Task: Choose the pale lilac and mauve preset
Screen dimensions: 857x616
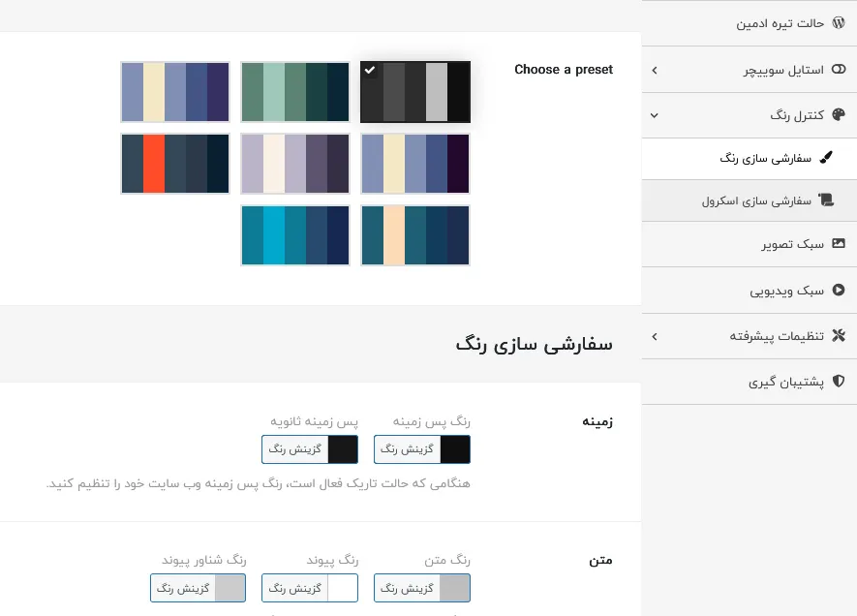Action: [x=295, y=164]
